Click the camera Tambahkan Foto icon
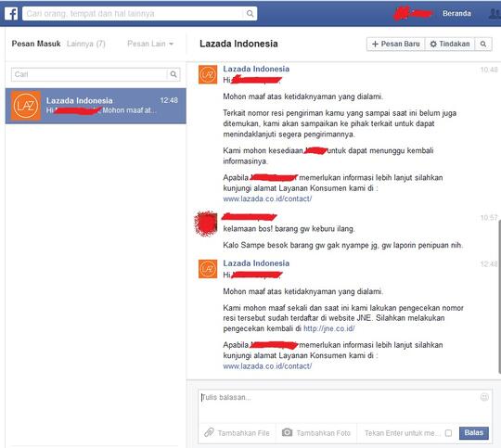501x448 pixels. [287, 432]
